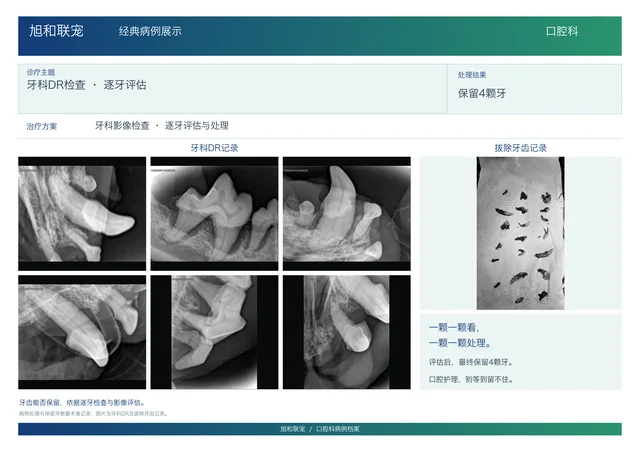This screenshot has width=640, height=452.
Task: Click the 旭和联宠 / 口腔科病例档案 footer text
Action: pos(320,429)
